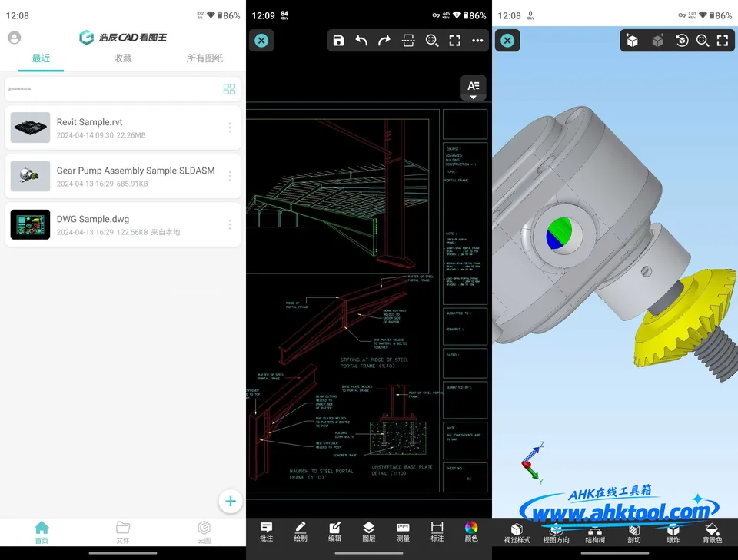The width and height of the screenshot is (738, 560).
Task: Open 文件 in bottom navigation
Action: 123,532
